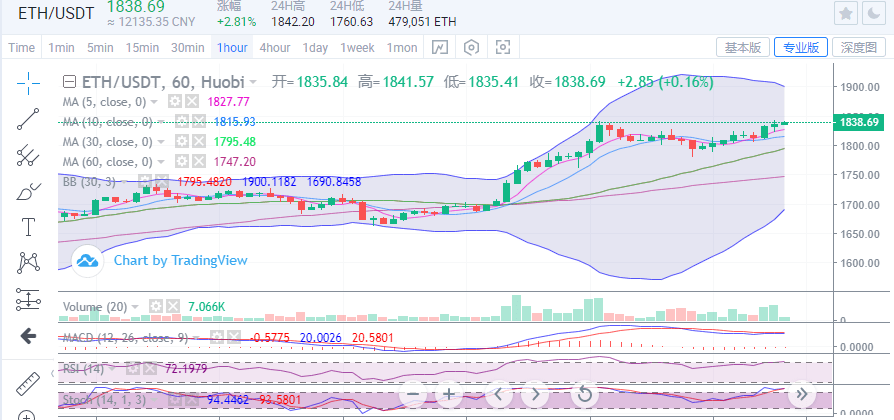Viewport: 894px width, 420px height.
Task: Add ETH/USDT to favorites with star
Action: [x=845, y=14]
